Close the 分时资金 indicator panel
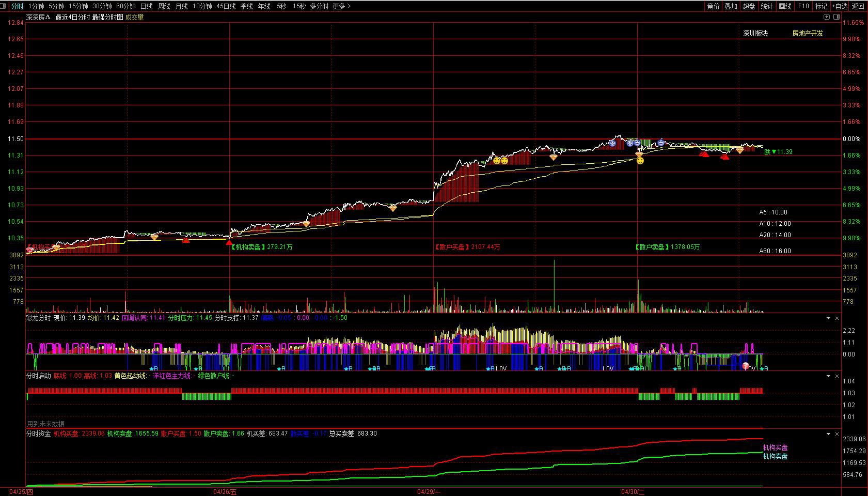The image size is (868, 496). pyautogui.click(x=837, y=434)
